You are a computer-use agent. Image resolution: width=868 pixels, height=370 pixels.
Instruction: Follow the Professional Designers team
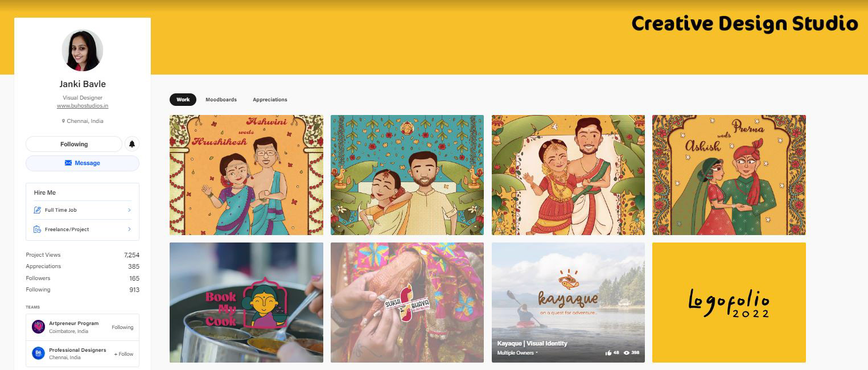124,354
